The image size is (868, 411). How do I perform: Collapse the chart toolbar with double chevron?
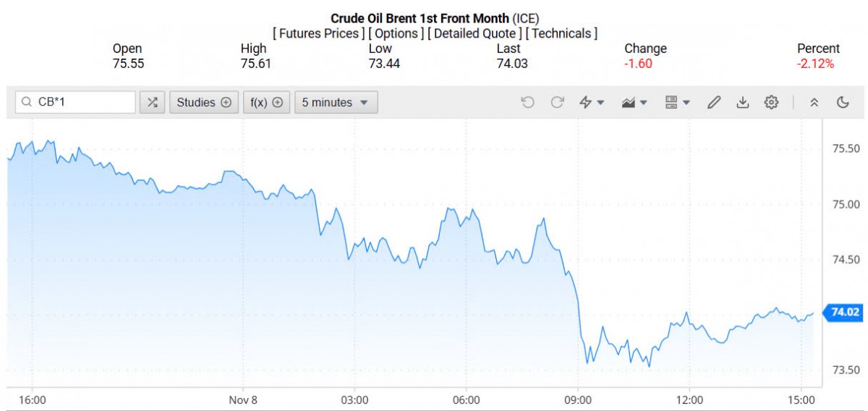814,103
